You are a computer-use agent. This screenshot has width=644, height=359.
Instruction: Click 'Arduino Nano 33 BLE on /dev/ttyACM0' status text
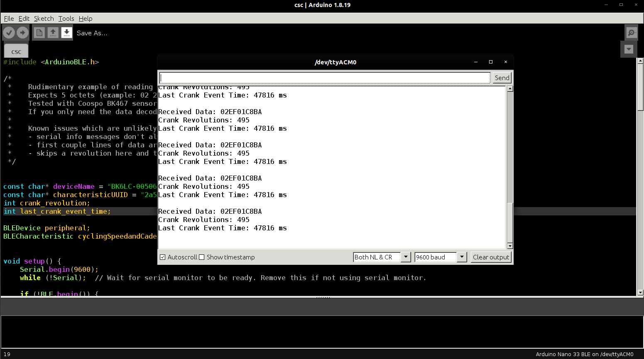tap(585, 354)
